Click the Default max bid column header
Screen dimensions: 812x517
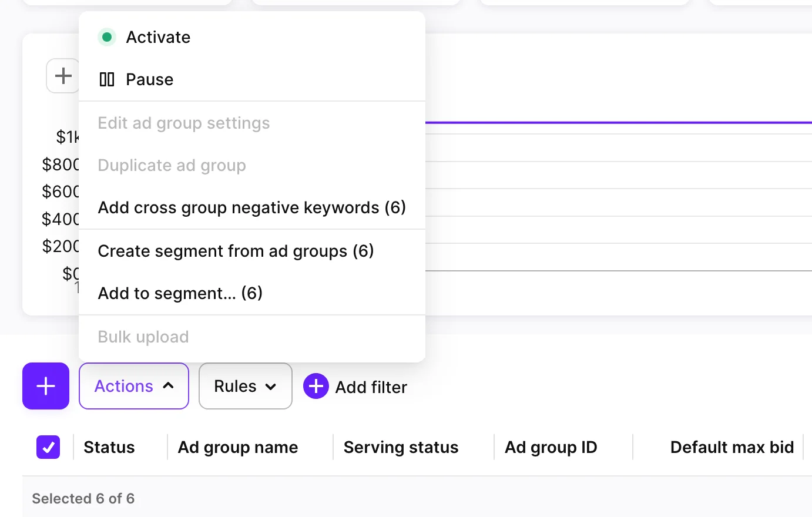(732, 447)
